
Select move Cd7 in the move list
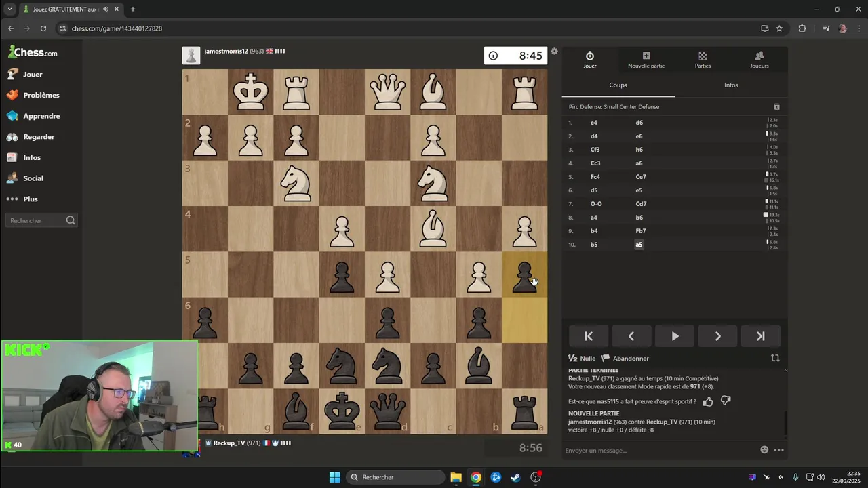point(641,204)
